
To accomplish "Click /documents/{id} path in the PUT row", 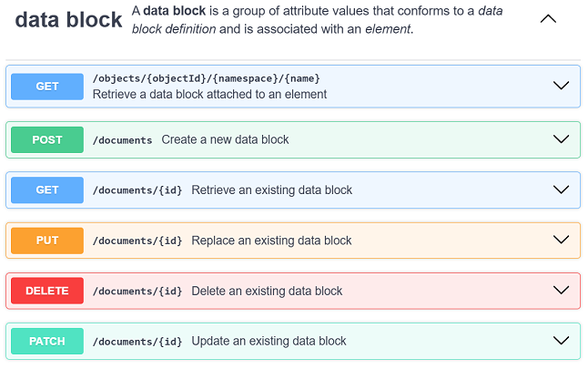I will (137, 241).
